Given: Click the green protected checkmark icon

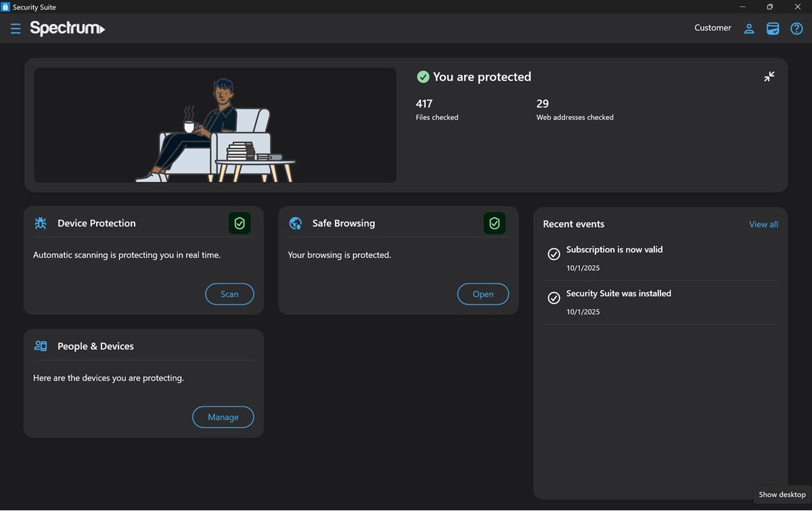Looking at the screenshot, I should [x=423, y=77].
